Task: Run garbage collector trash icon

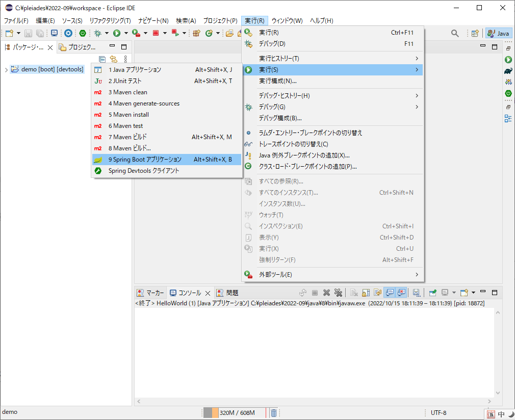Action: pos(274,413)
